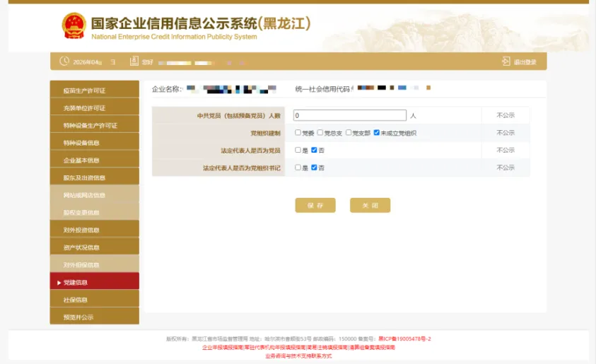Open 疫苗生产许可证 in the sidebar
This screenshot has height=364, width=596.
(94, 90)
